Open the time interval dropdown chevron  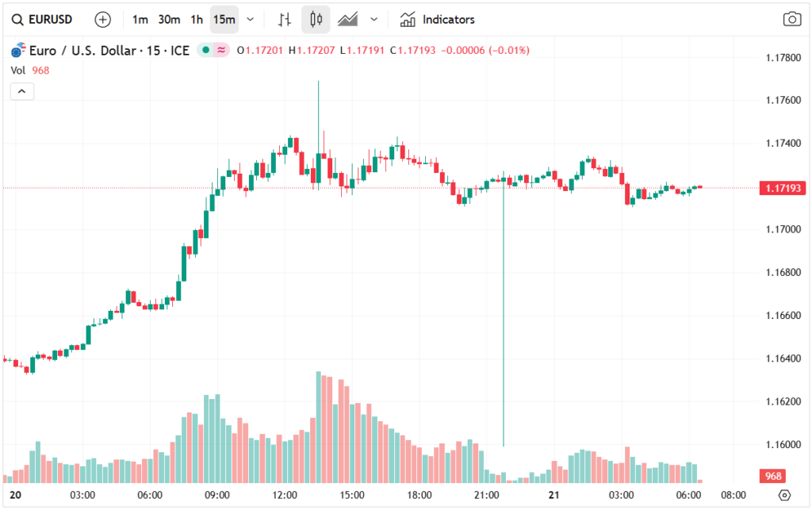(x=251, y=19)
